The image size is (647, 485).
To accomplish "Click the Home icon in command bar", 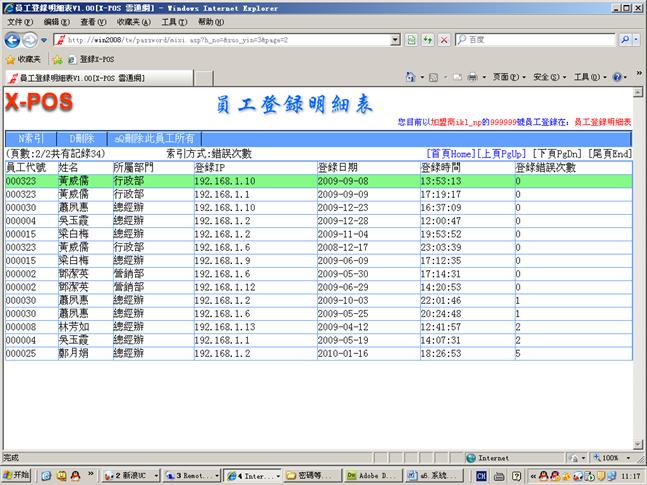I will tap(411, 76).
